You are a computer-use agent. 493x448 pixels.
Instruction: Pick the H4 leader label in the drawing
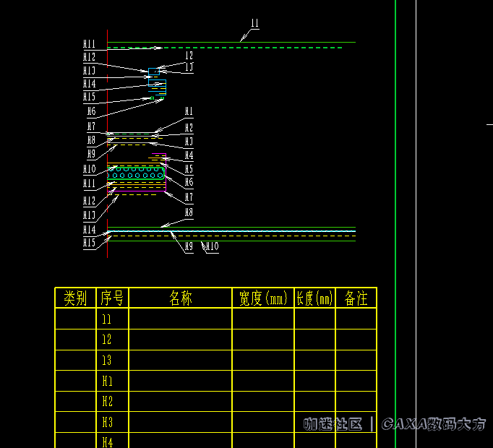click(x=189, y=155)
